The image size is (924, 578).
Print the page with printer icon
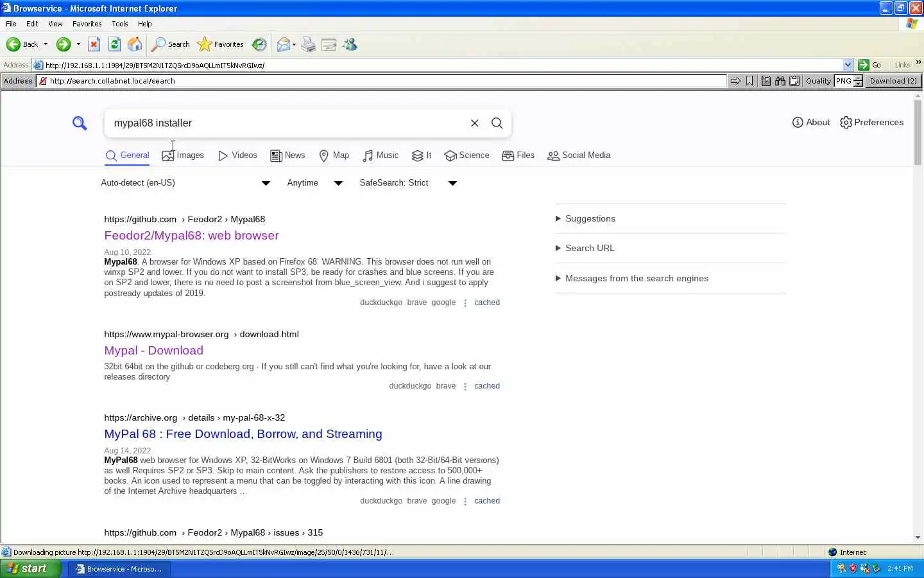pyautogui.click(x=309, y=44)
